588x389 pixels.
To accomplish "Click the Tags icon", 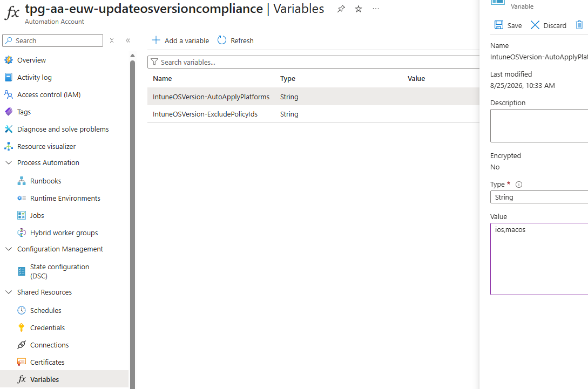I will pyautogui.click(x=9, y=112).
